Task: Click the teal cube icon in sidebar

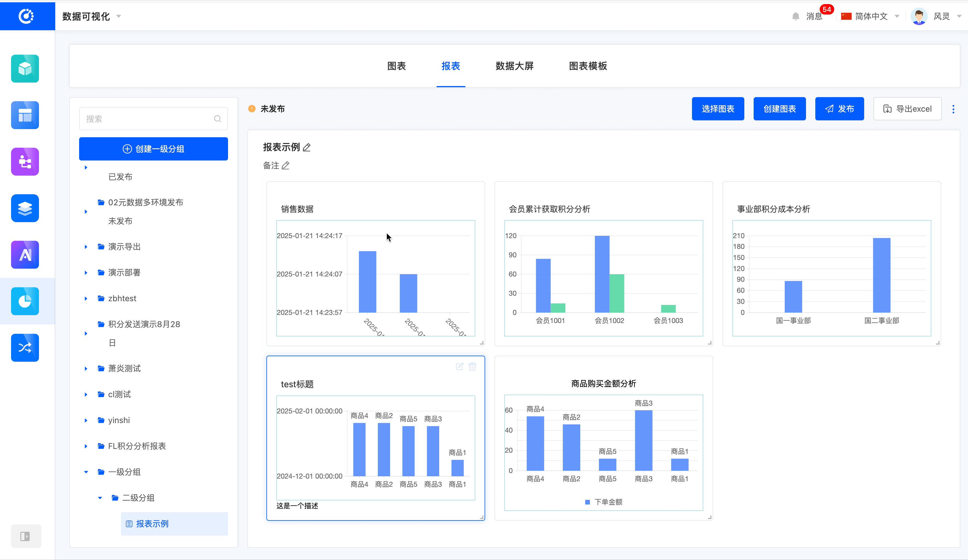Action: coord(25,69)
